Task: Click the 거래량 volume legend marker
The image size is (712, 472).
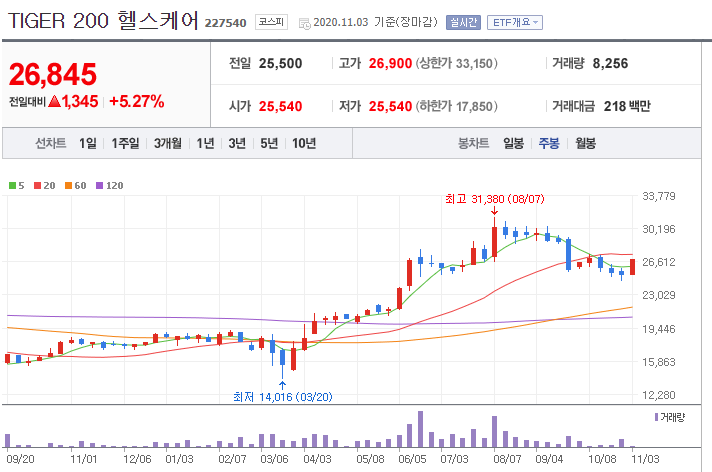Action: (656, 417)
